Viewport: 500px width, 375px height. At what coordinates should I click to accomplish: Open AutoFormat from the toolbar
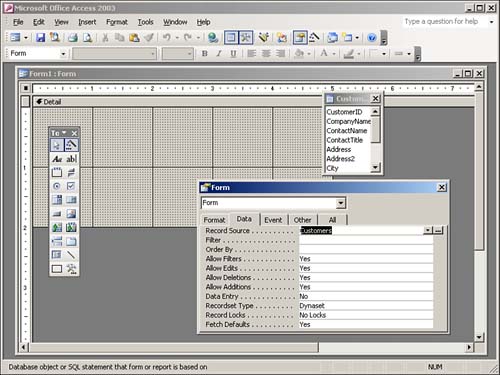[264, 37]
